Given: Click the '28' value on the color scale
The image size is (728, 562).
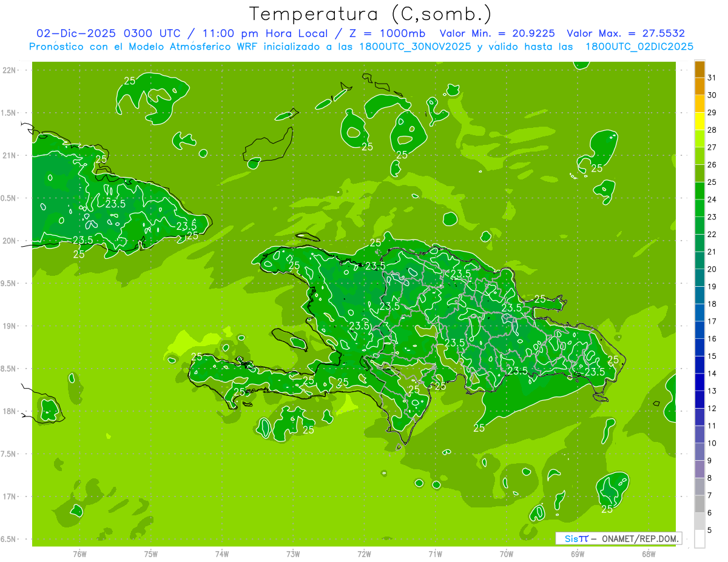Looking at the screenshot, I should pos(712,130).
